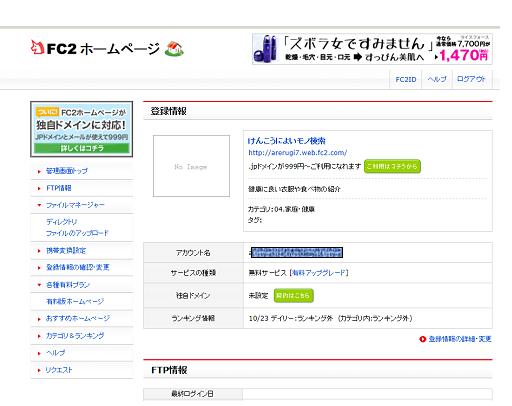Open 登録情報の詳細・変更 link

coord(460,339)
